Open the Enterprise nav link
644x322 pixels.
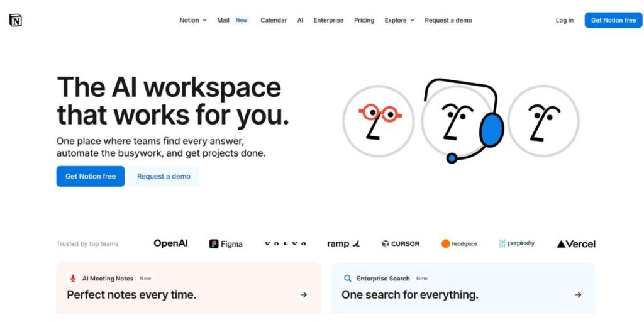(328, 20)
